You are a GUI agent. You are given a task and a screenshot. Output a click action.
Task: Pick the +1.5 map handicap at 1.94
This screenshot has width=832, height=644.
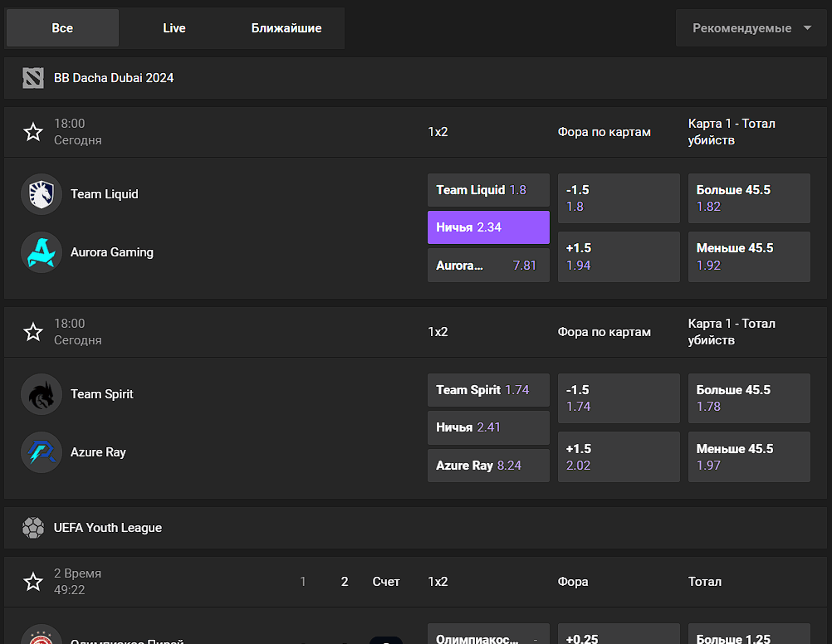(x=619, y=256)
